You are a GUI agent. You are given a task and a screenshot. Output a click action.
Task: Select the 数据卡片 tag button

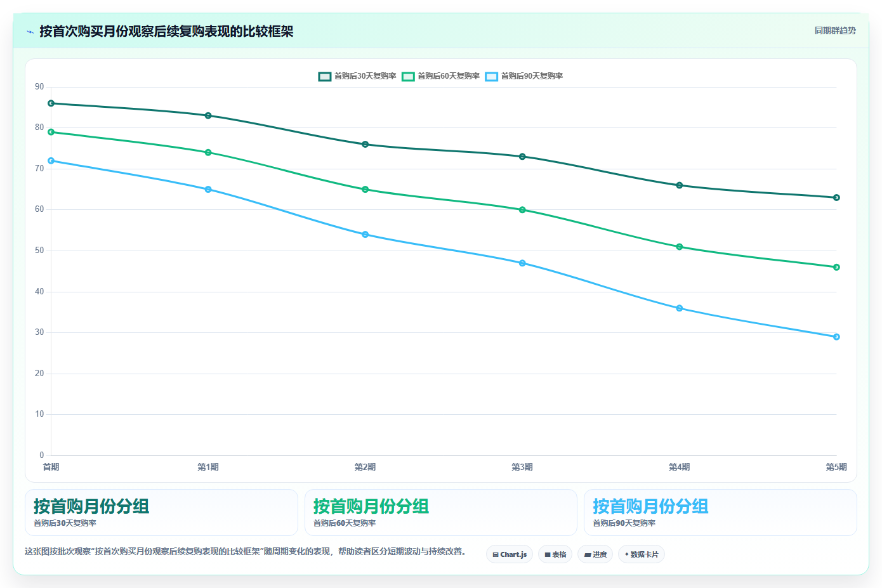tap(642, 554)
